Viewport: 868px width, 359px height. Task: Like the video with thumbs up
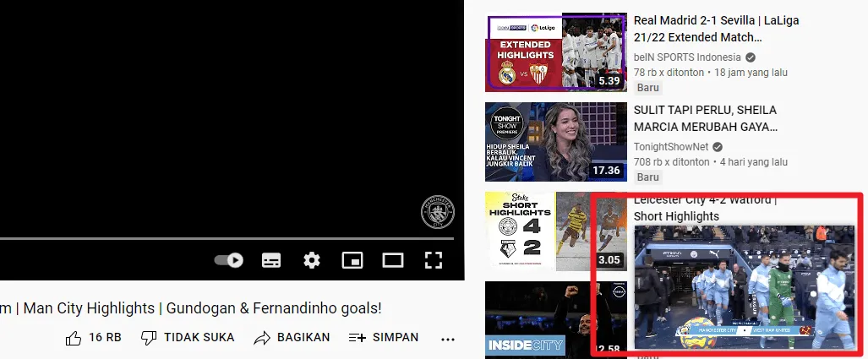tap(74, 338)
